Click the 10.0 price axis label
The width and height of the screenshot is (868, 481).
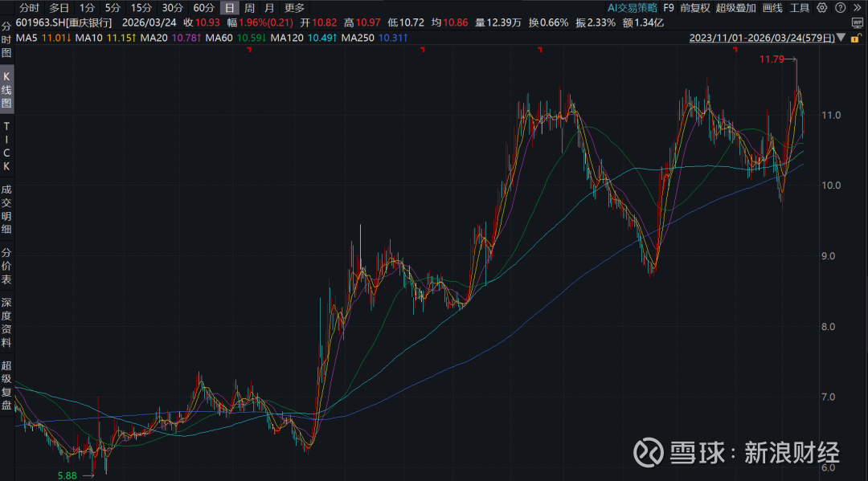(x=831, y=185)
